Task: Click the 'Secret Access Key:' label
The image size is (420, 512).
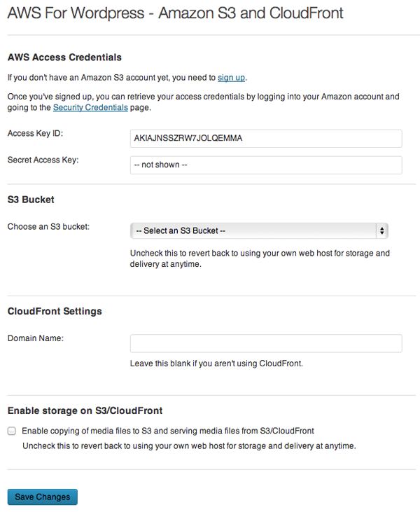Action: tap(43, 160)
